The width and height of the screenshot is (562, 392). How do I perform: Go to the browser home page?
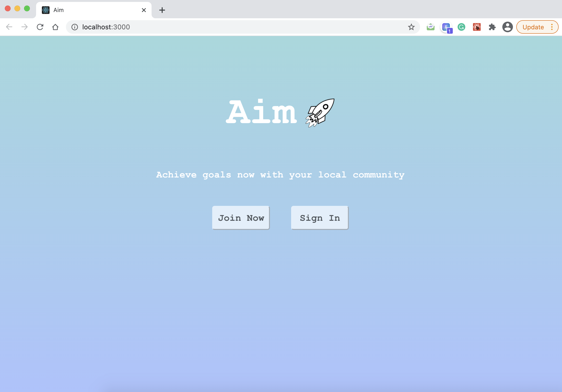click(55, 27)
